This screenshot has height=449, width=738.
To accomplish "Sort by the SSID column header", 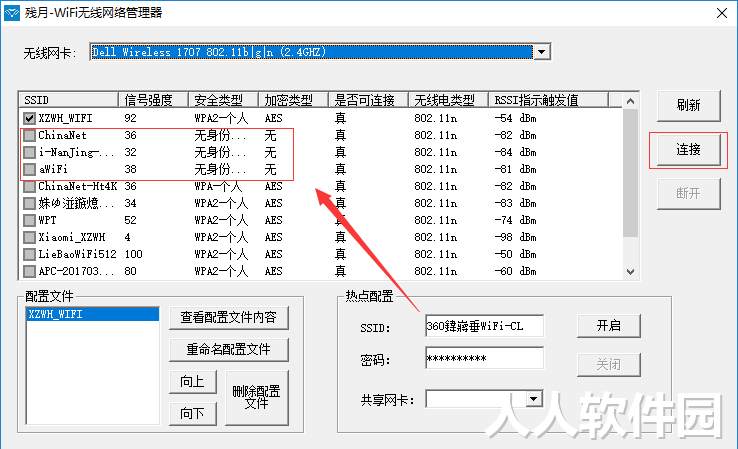I will (x=69, y=100).
